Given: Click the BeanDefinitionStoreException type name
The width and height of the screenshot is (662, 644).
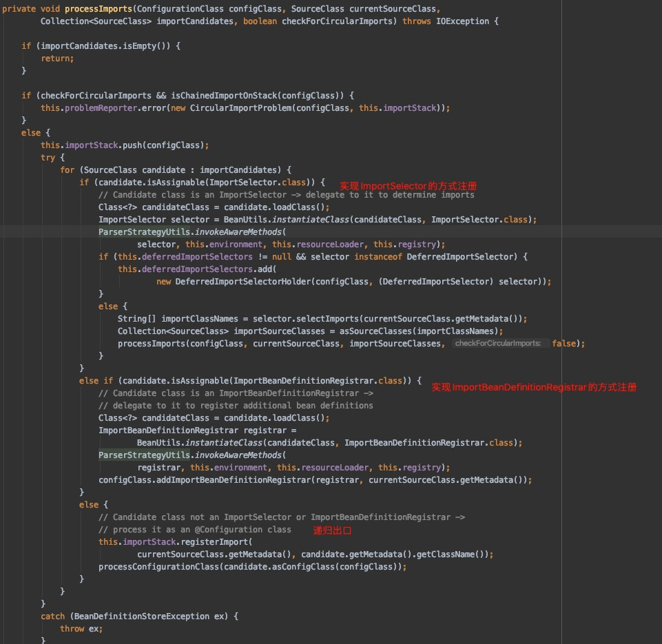Looking at the screenshot, I should (141, 616).
